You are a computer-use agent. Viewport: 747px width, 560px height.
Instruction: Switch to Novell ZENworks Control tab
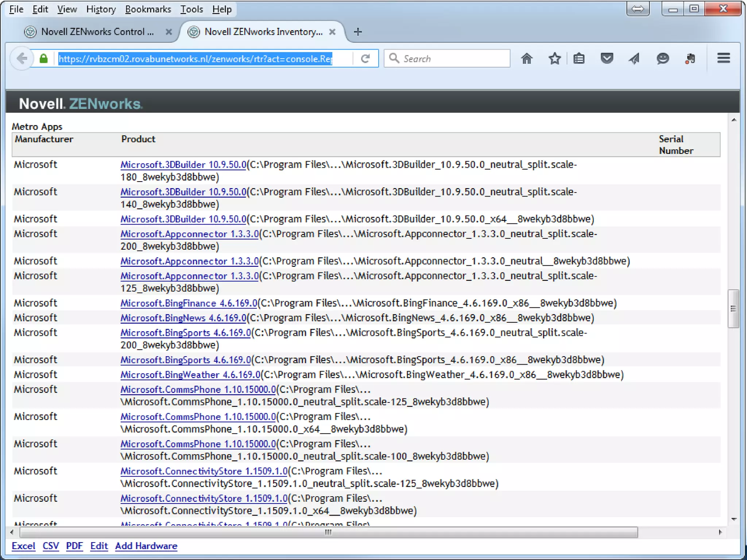coord(97,32)
